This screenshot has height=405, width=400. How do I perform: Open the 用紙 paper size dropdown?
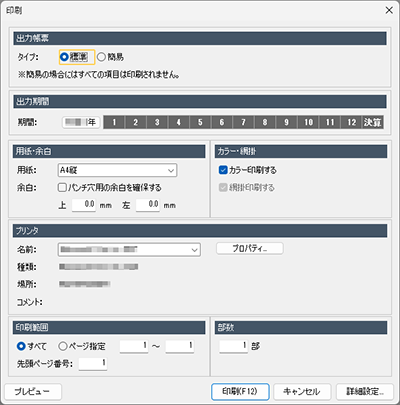[x=117, y=170]
